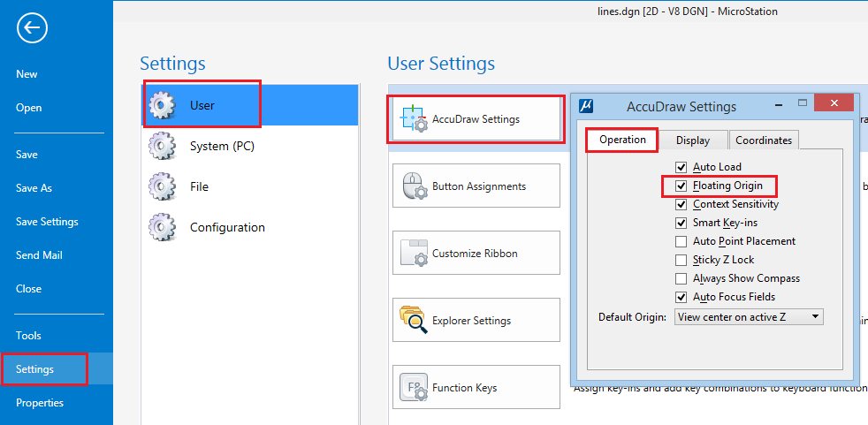Select the System (PC) settings category
Viewport: 868px width, 425px height.
click(x=249, y=146)
